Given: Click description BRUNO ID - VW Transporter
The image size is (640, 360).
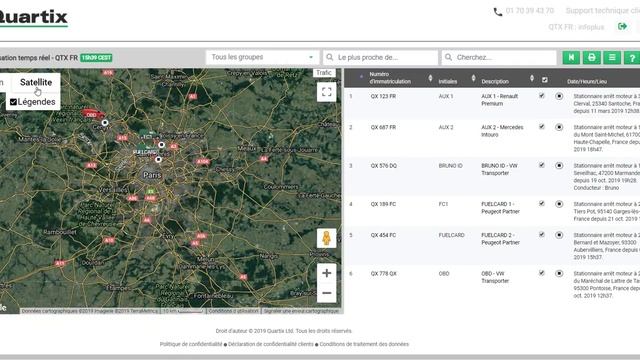Looking at the screenshot, I should click(x=499, y=169).
